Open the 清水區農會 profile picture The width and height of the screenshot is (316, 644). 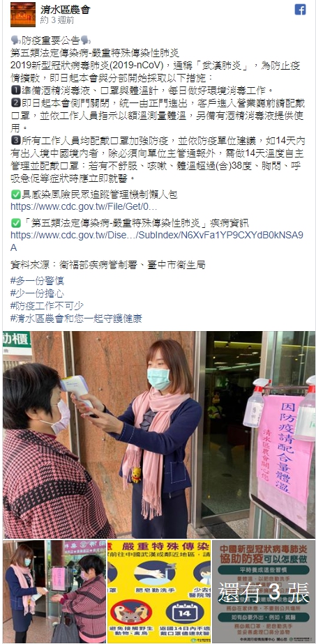(23, 15)
